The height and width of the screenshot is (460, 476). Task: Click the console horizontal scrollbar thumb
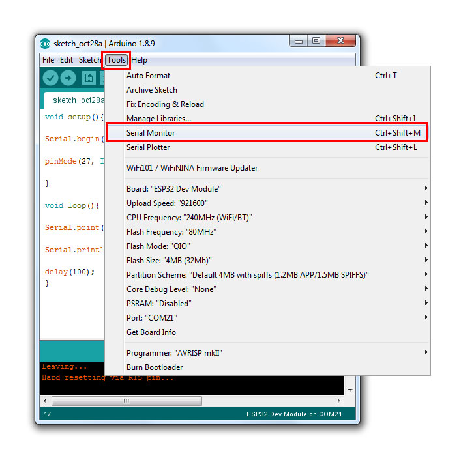127,401
